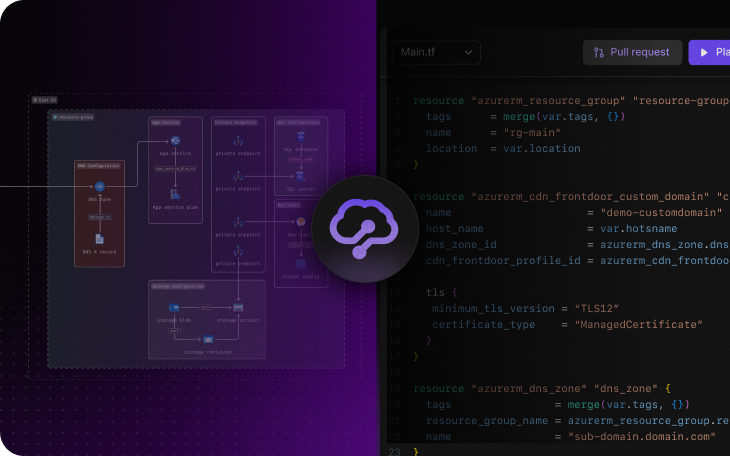Click the DNS Configuration group label
This screenshot has height=456, width=730.
[x=98, y=166]
